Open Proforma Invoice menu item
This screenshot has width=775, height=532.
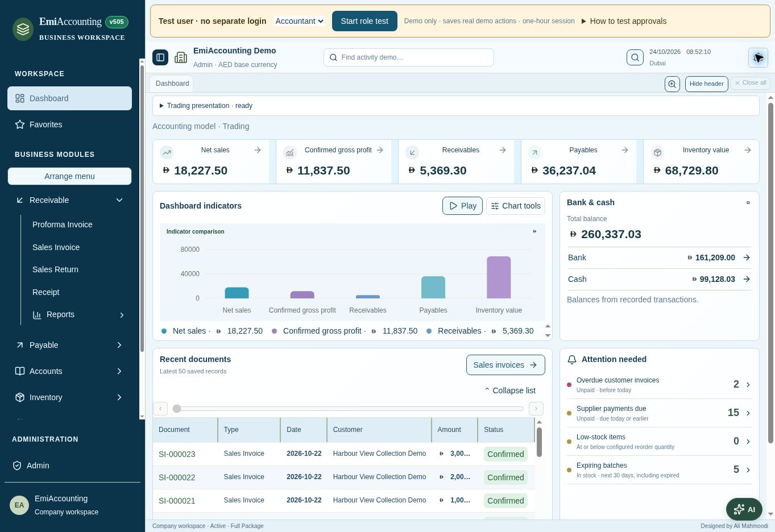click(62, 225)
